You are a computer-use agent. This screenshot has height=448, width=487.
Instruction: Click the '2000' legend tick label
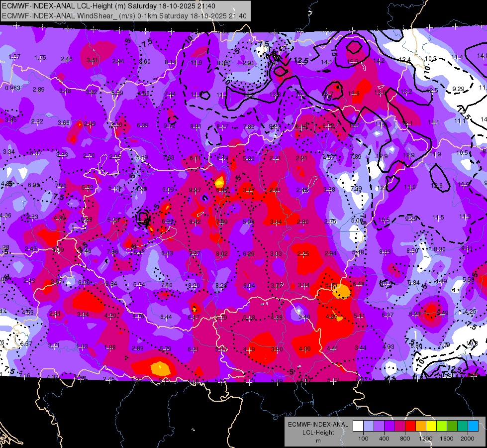(468, 439)
